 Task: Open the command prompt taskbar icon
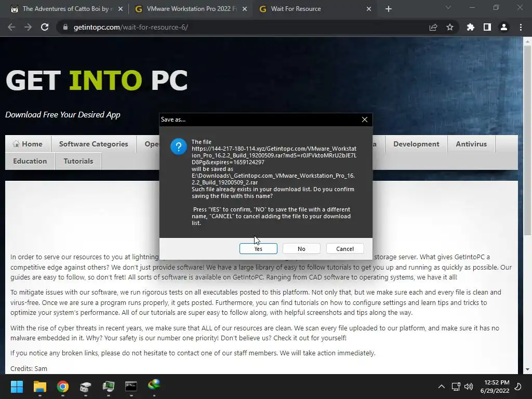click(131, 387)
